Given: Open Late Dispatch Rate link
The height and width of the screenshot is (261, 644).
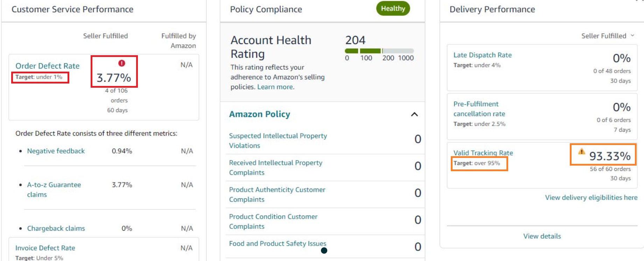Looking at the screenshot, I should 482,55.
